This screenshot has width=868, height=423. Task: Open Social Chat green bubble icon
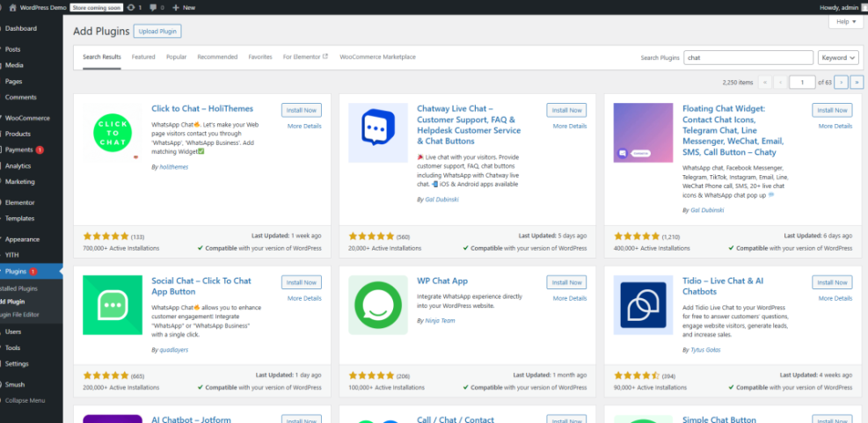pos(113,305)
